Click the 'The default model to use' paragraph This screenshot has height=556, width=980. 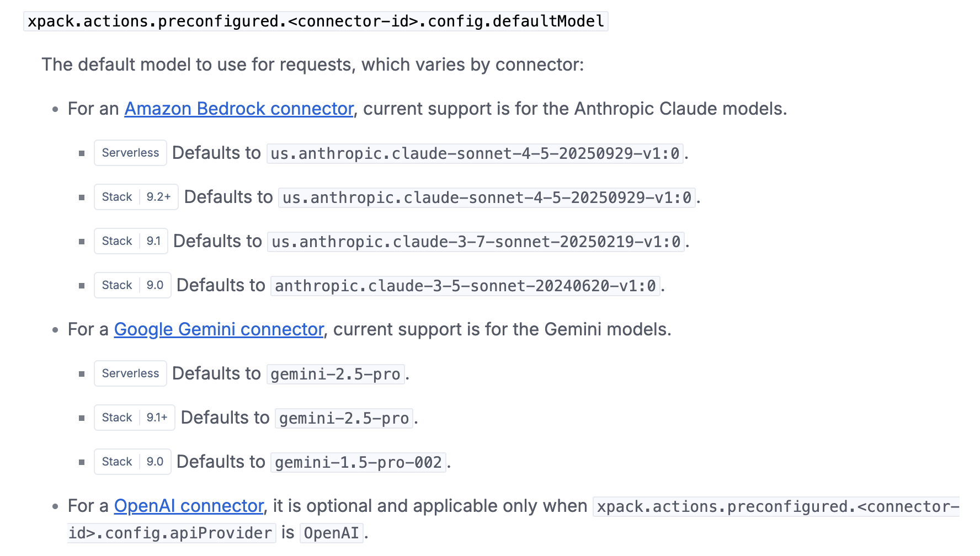(x=312, y=65)
